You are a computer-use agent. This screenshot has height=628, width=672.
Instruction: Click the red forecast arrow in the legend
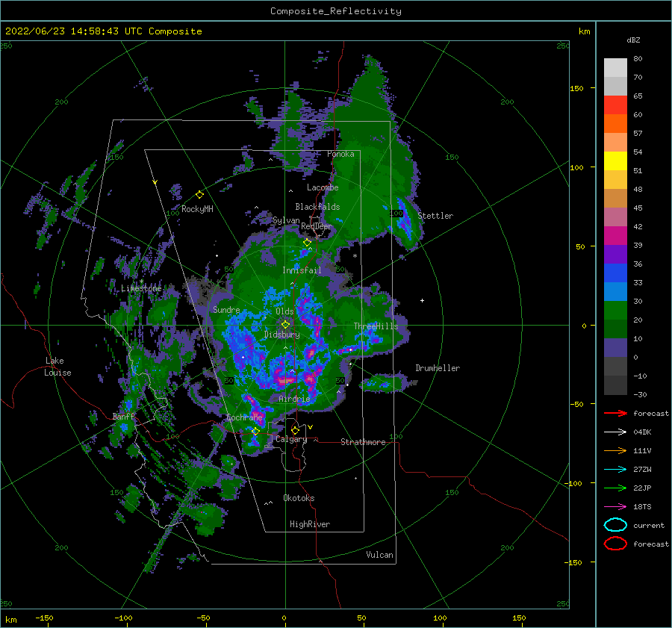[615, 413]
